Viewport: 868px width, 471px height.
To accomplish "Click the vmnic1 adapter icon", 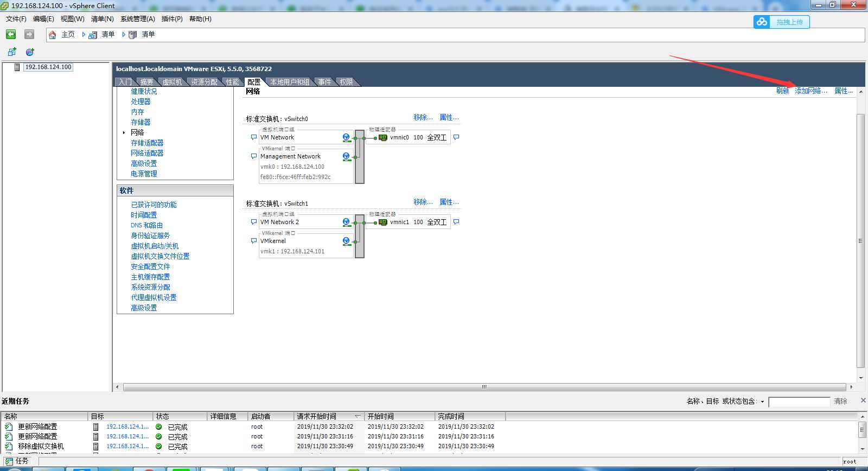I will click(383, 222).
